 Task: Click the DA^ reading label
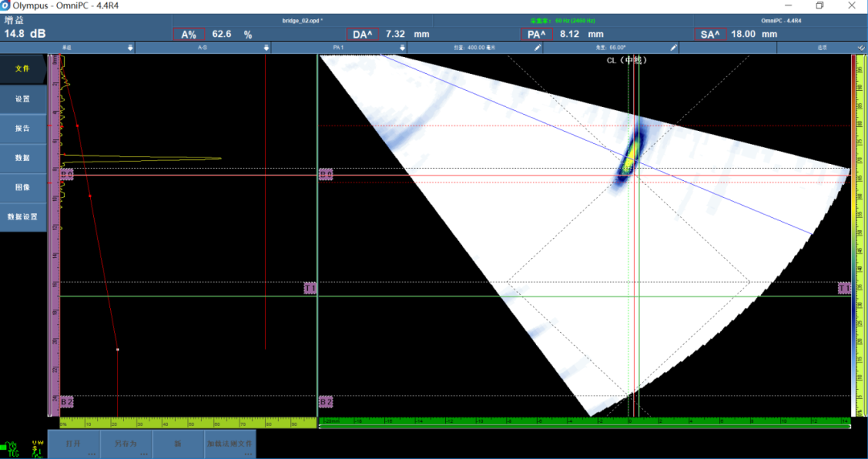[x=362, y=35]
